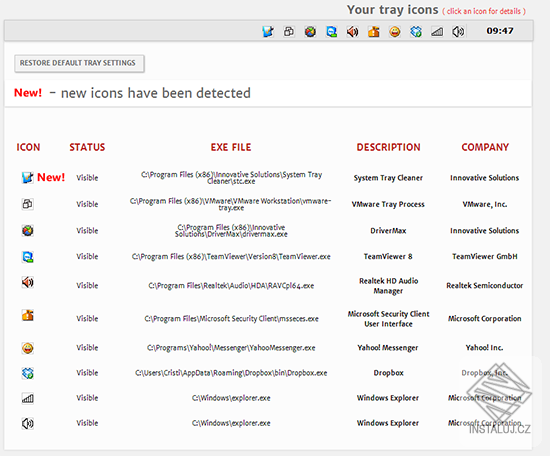This screenshot has width=550, height=456.
Task: Toggle Visible status for DriverMax row
Action: tap(87, 230)
